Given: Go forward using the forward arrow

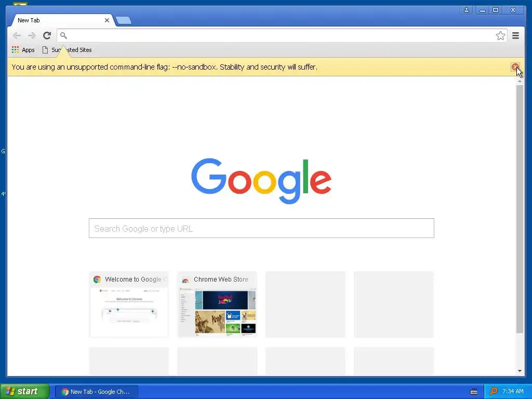Looking at the screenshot, I should pos(32,35).
